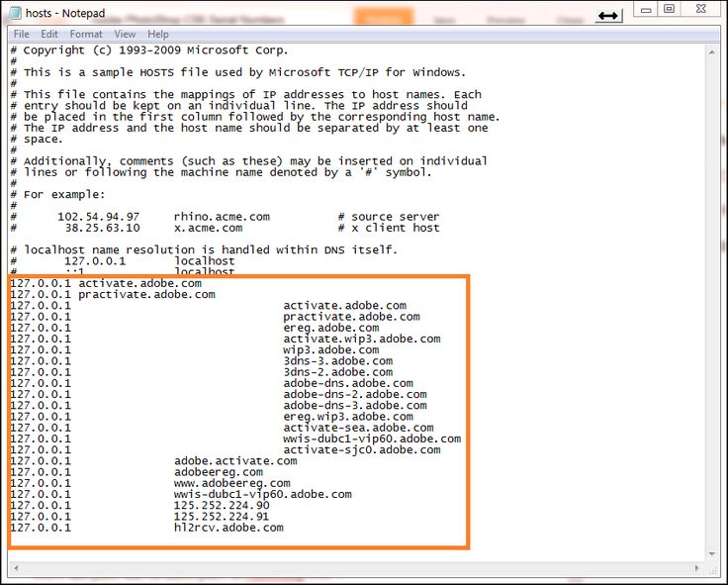Click on the IP 102.54.94.97
This screenshot has width=728, height=585.
click(x=99, y=217)
